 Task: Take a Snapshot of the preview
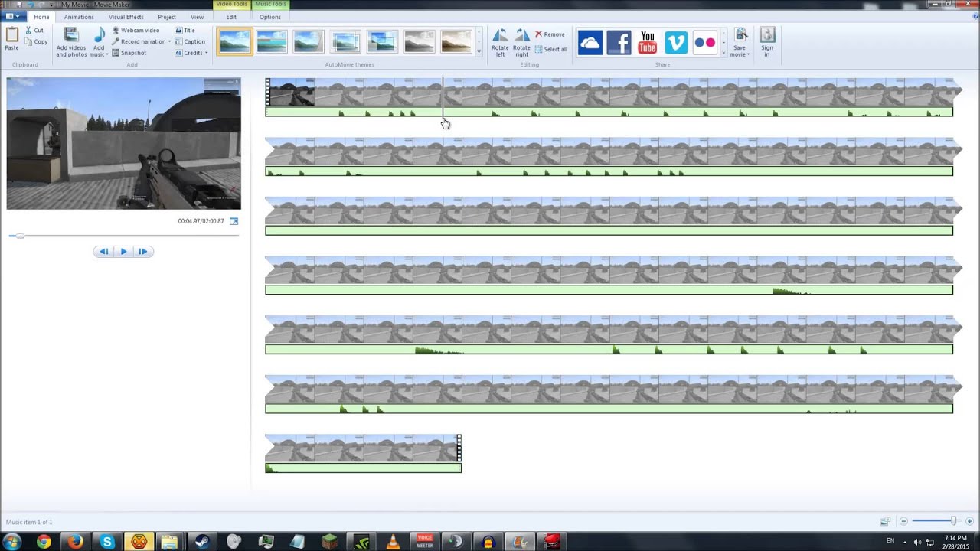(x=129, y=53)
